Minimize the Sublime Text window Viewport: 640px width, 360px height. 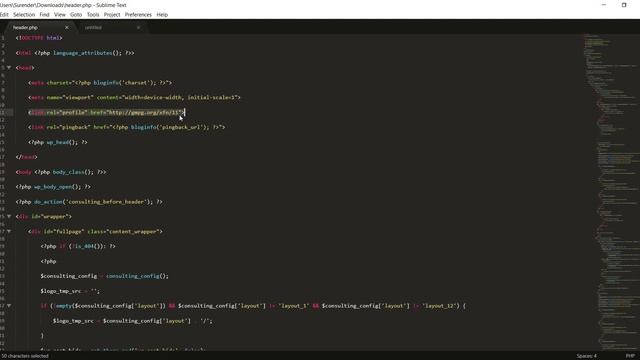604,5
